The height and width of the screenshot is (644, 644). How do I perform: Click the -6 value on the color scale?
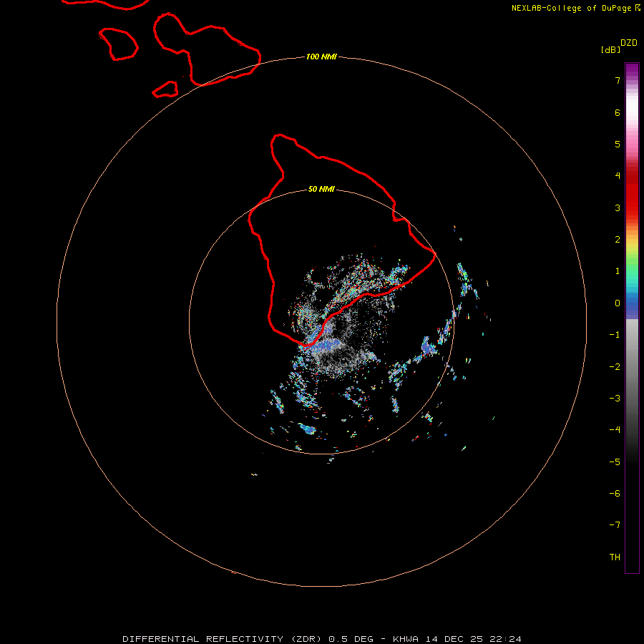tap(615, 494)
